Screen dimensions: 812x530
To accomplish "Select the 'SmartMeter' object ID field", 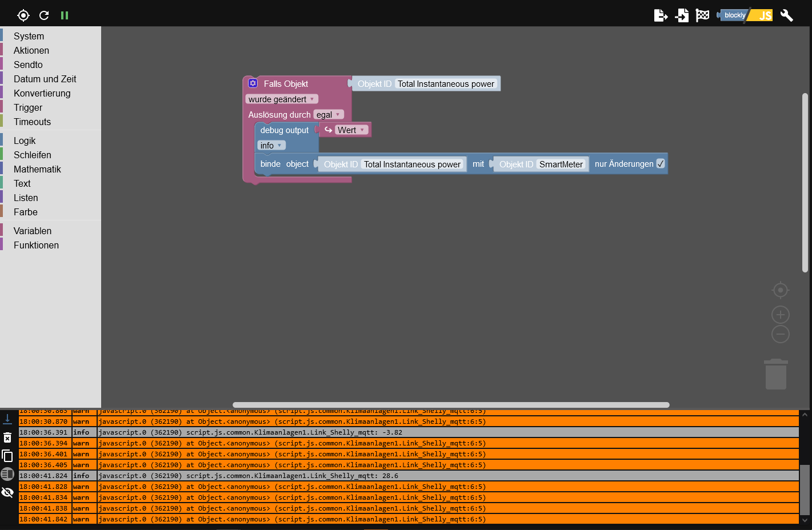I will tap(561, 164).
